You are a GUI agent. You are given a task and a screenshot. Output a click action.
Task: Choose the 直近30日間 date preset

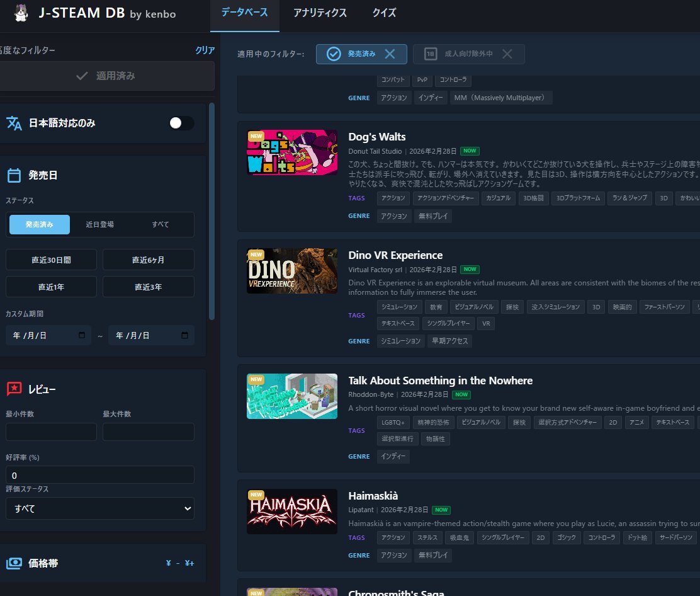pos(52,260)
